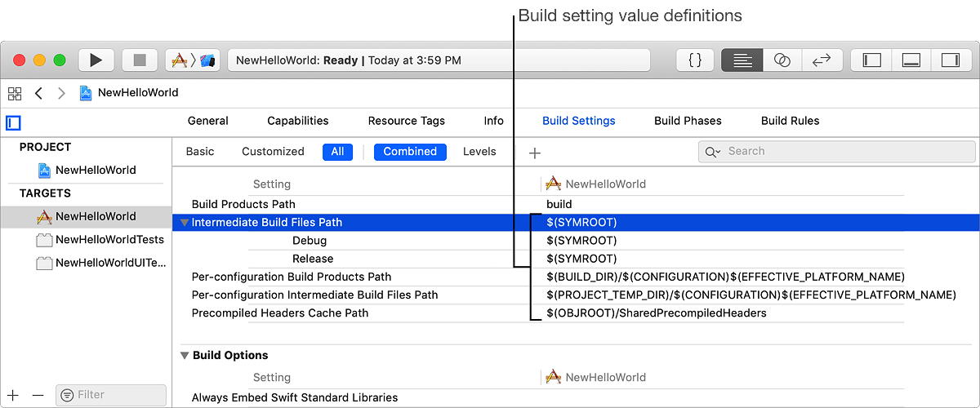
Task: Click the build settings Search field
Action: [x=837, y=152]
